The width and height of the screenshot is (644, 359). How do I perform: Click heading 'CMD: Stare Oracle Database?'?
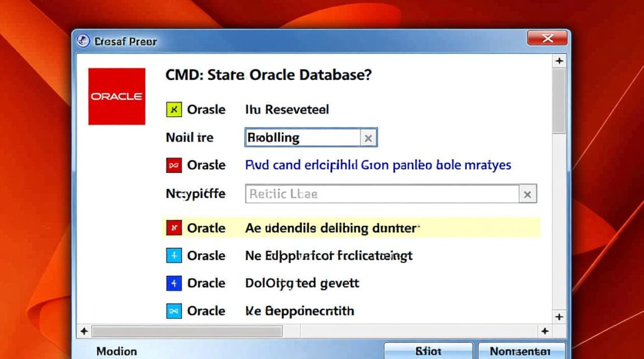268,75
